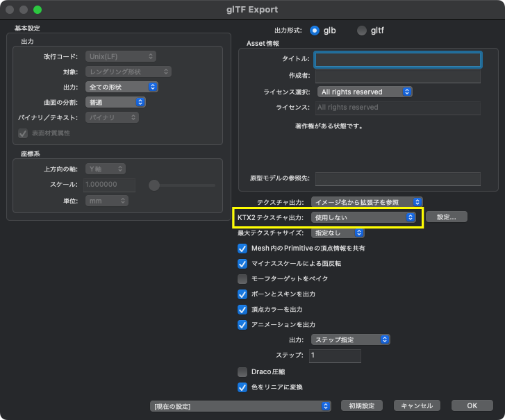Viewport: 505px width, 420px height.
Task: Click 著作権がある状態です。 text
Action: coord(329,126)
